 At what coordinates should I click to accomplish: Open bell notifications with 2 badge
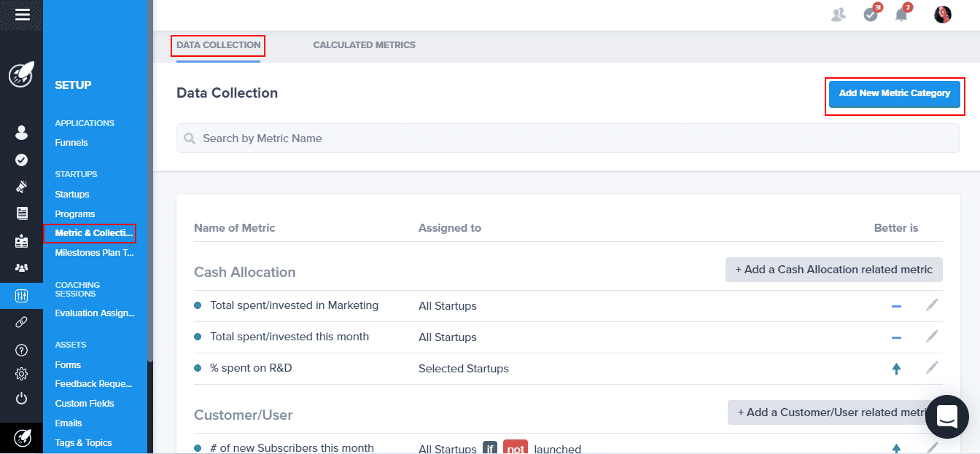click(903, 13)
